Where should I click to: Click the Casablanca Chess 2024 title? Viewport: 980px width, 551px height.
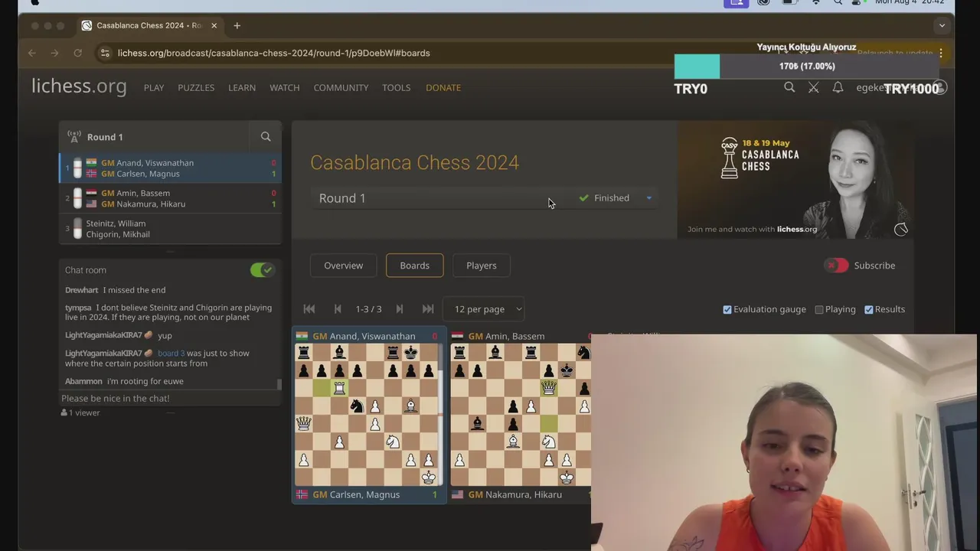(414, 162)
